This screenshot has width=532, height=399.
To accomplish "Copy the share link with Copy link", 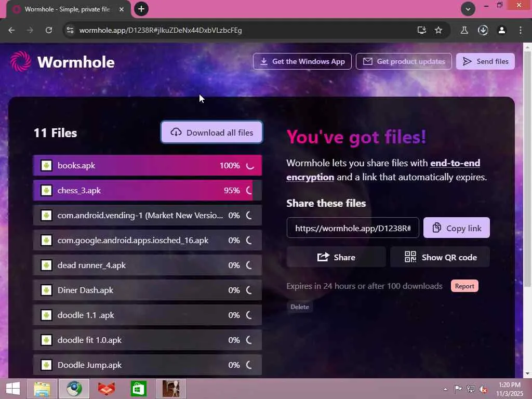I will pyautogui.click(x=457, y=228).
